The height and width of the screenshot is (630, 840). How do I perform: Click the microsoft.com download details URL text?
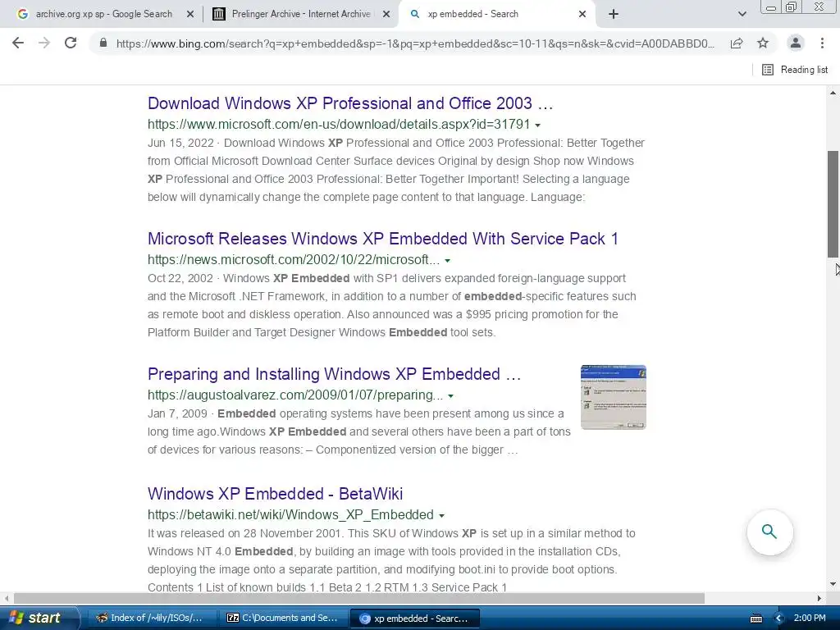coord(339,125)
